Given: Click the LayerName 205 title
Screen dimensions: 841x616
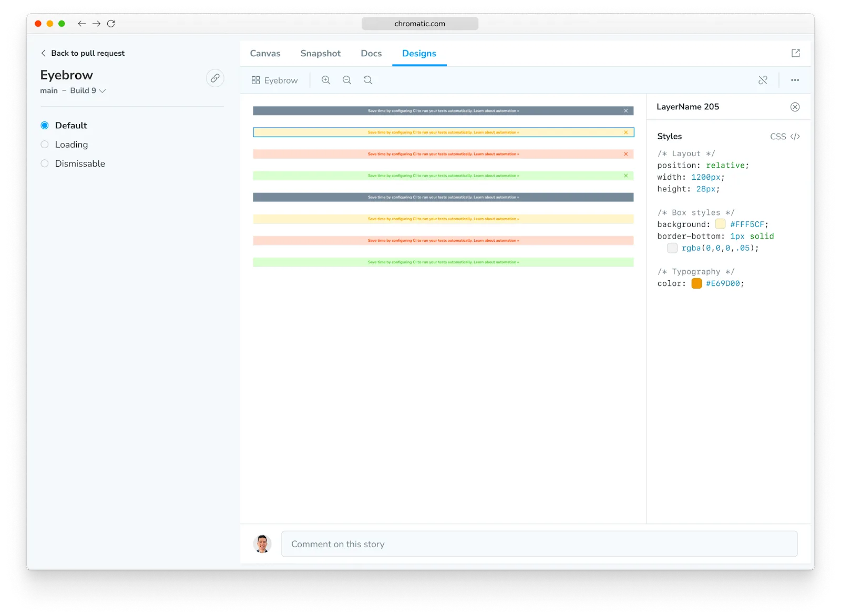Looking at the screenshot, I should (688, 107).
